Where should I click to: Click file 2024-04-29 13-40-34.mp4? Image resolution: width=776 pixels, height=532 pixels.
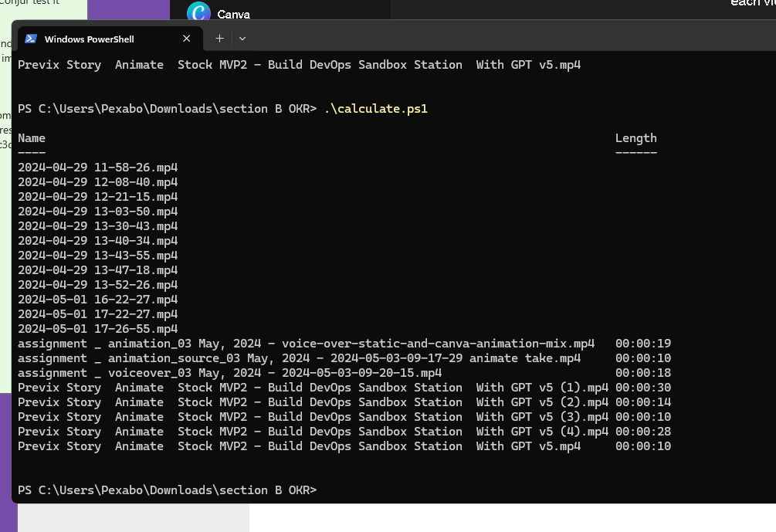(97, 241)
